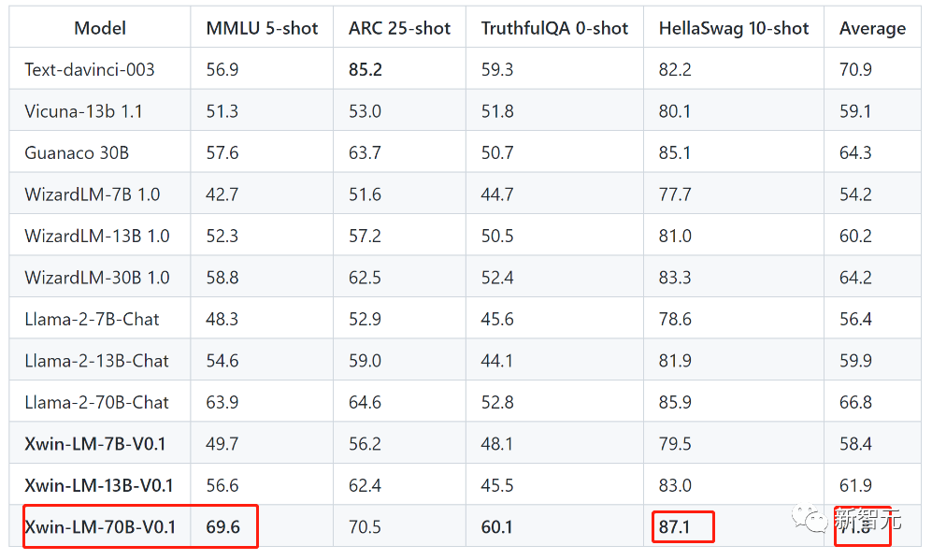Click the ARC 25-shot column header
Image resolution: width=932 pixels, height=560 pixels.
399,28
